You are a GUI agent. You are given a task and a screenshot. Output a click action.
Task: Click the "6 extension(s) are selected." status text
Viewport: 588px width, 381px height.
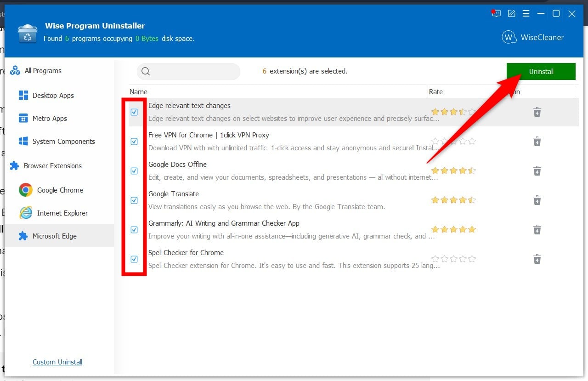coord(305,71)
